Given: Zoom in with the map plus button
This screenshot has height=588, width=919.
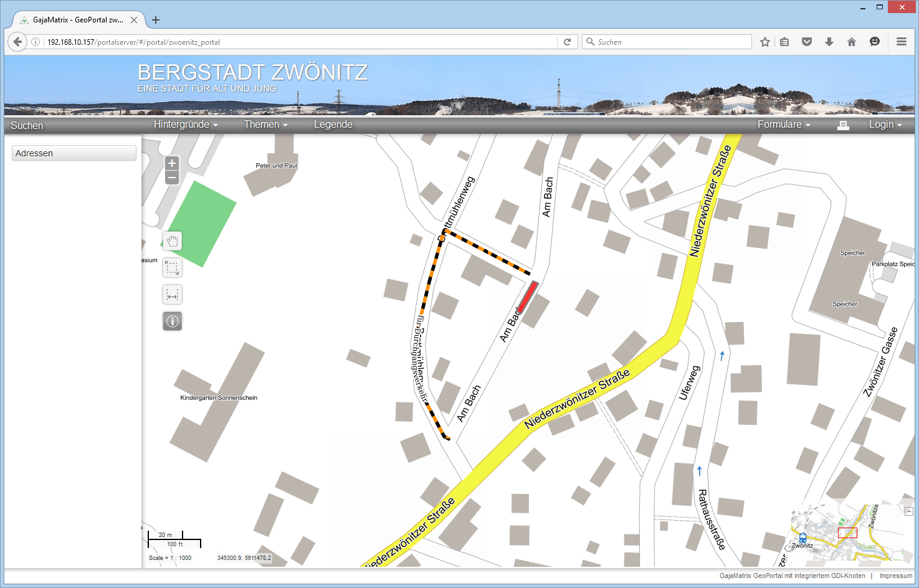Looking at the screenshot, I should click(172, 163).
